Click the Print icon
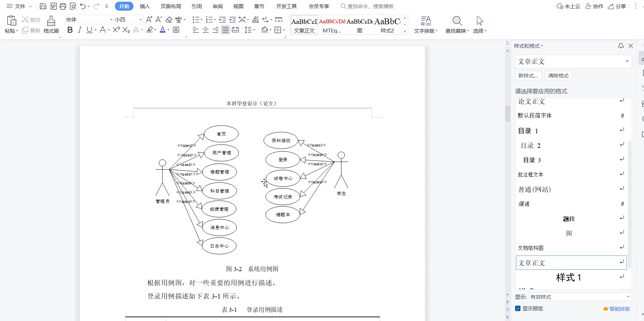 [63, 6]
